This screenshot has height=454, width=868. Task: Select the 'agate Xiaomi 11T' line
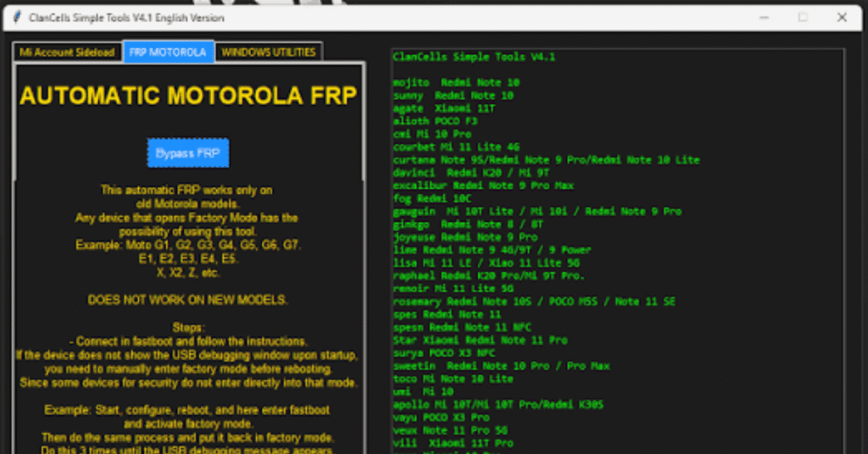(444, 108)
